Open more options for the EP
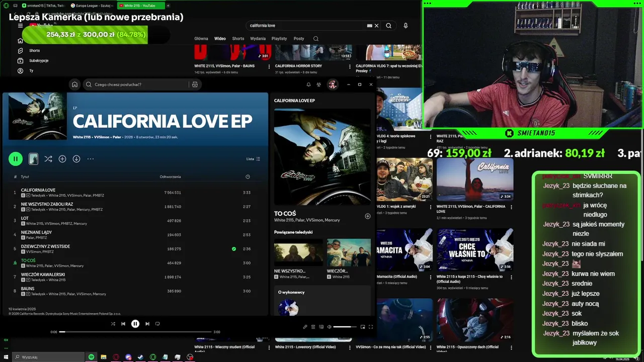Image resolution: width=644 pixels, height=362 pixels. (91, 159)
